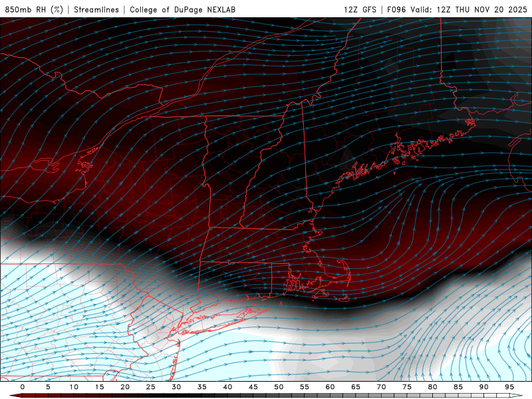Click the "Streamlines" label in header

click(x=96, y=9)
